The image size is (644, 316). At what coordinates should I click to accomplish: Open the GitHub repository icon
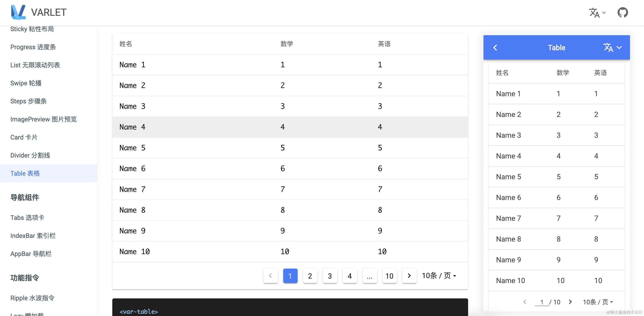(623, 12)
